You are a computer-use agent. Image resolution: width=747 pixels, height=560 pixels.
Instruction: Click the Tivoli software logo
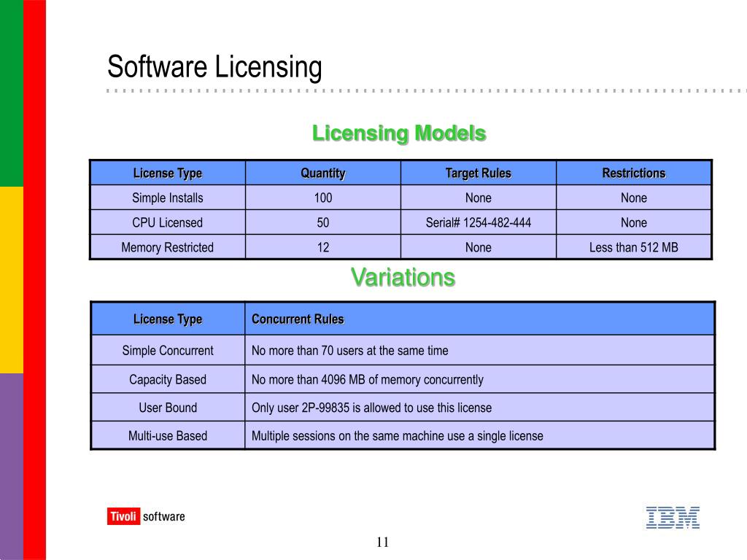(146, 516)
